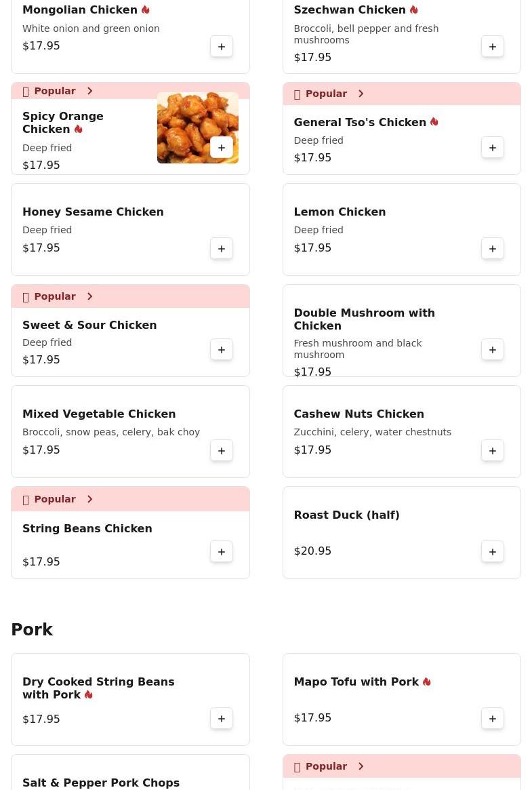This screenshot has height=790, width=532.
Task: Add Dry Cooked String Beans with Pork
Action: [222, 719]
